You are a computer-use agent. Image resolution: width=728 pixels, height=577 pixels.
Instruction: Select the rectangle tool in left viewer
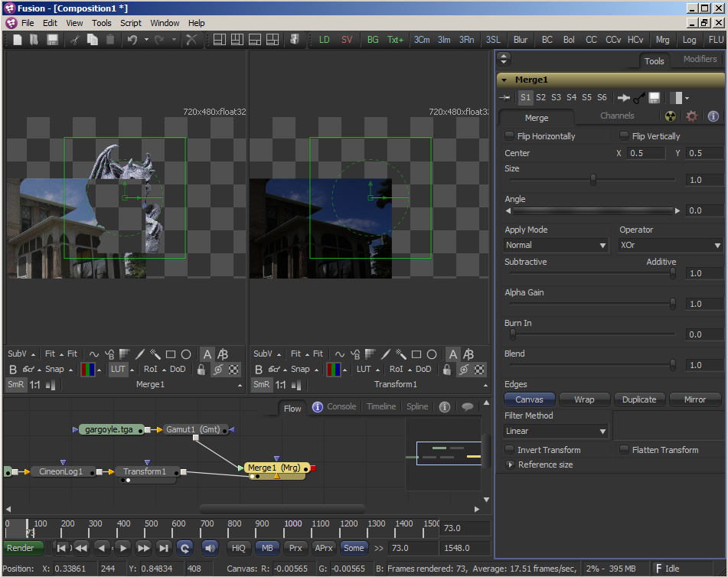click(171, 354)
